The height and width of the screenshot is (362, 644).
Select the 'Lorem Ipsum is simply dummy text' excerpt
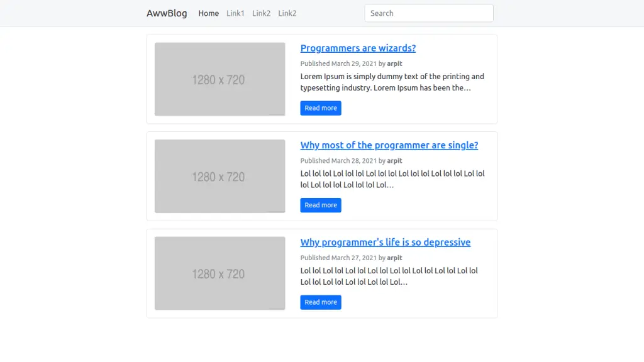click(x=392, y=82)
